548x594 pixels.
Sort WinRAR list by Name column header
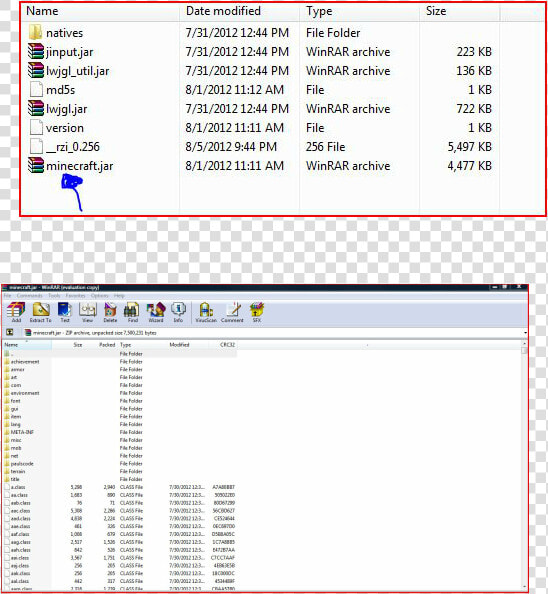pyautogui.click(x=27, y=345)
